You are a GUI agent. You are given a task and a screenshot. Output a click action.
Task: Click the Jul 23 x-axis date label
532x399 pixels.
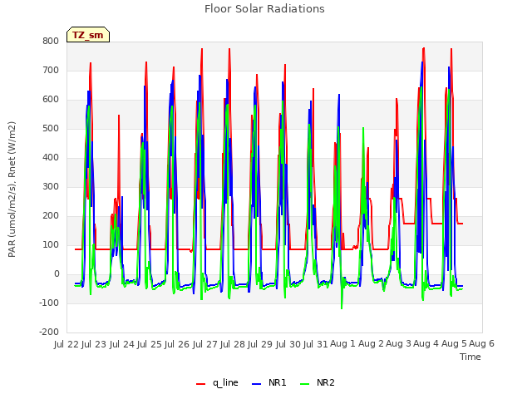coord(94,344)
